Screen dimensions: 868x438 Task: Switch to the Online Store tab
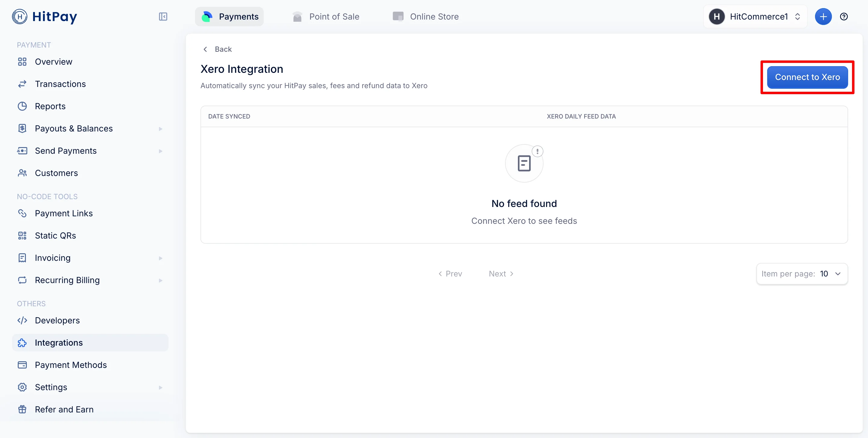426,17
